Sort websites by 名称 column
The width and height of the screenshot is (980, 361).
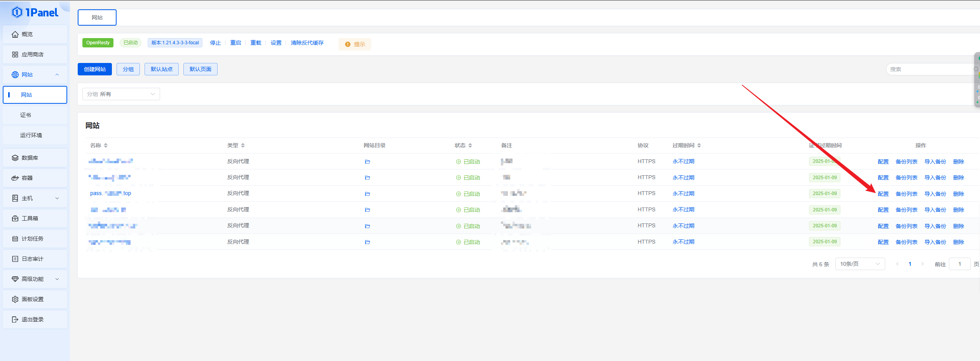(106, 145)
